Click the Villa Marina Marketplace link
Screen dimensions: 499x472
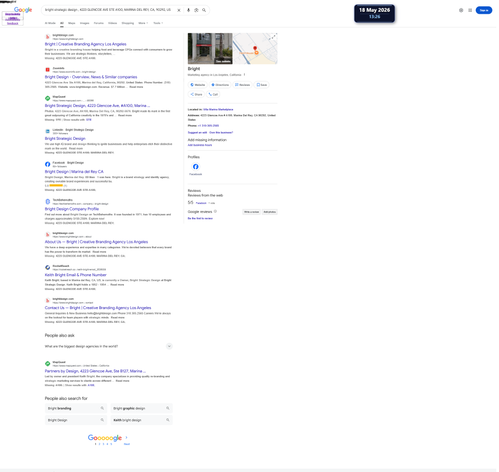click(219, 110)
